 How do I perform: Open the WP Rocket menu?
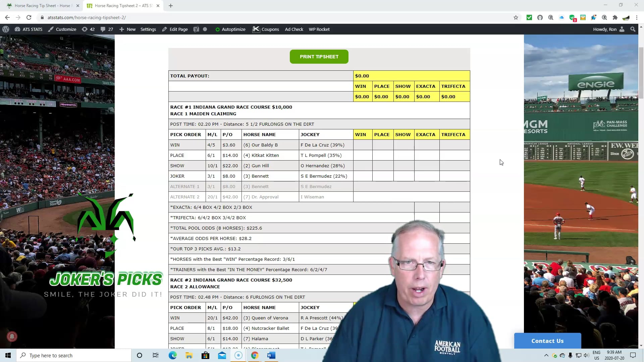pos(319,29)
